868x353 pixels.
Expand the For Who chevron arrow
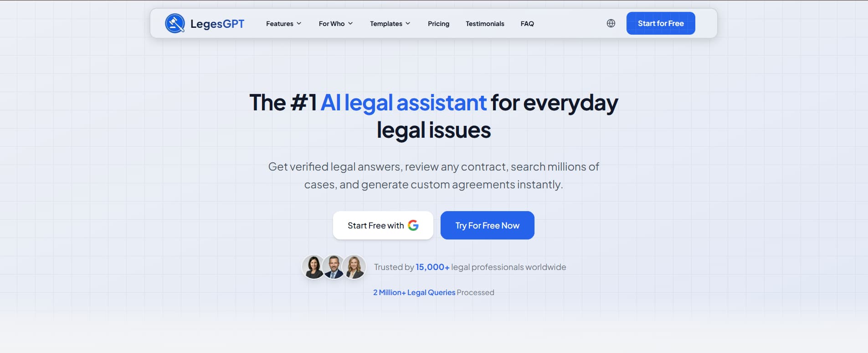coord(350,23)
